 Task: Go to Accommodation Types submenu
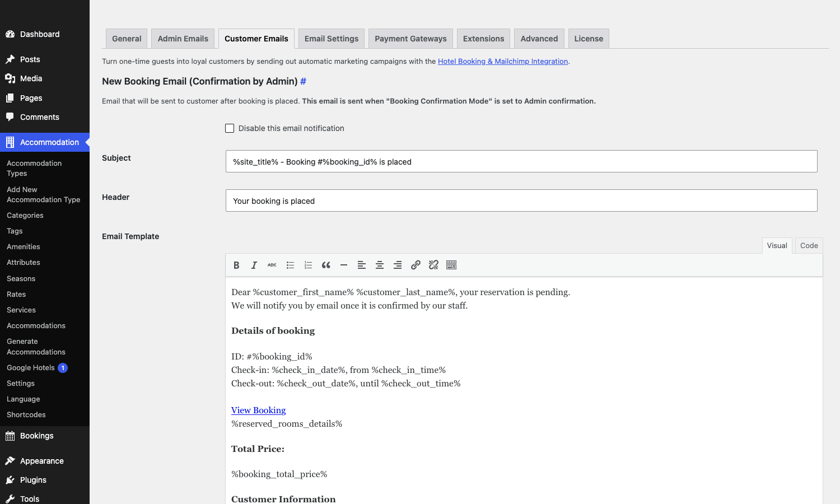coord(45,168)
